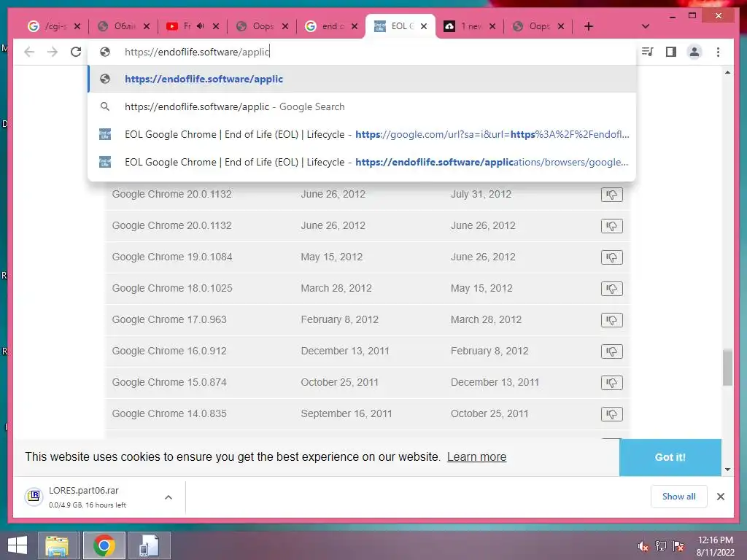Viewport: 747px width, 560px height.
Task: Thumbs-down the Google Chrome 14.0.835 row
Action: click(x=612, y=414)
